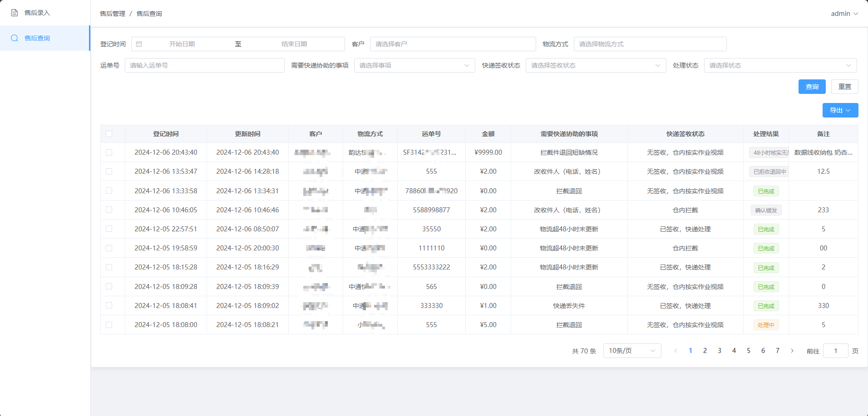
Task: Click the 重置 reset button
Action: [844, 87]
